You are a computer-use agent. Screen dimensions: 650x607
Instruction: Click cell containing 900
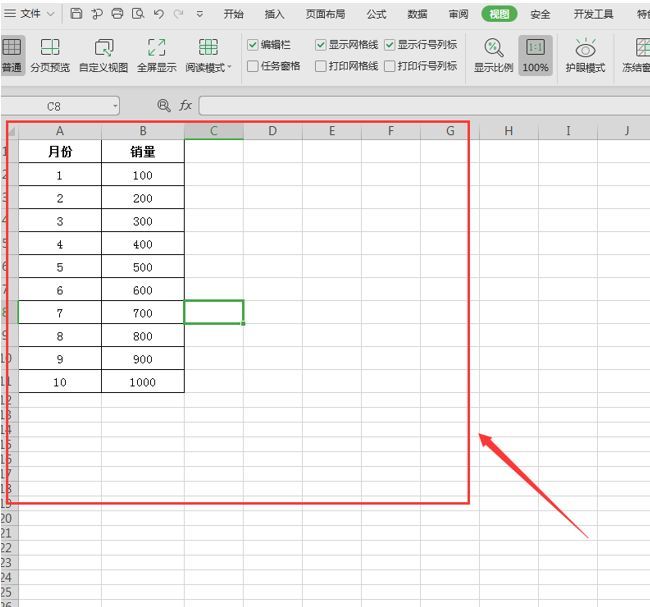tap(143, 359)
